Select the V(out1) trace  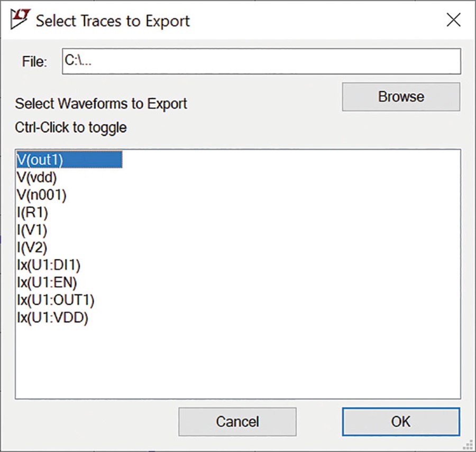click(x=69, y=159)
